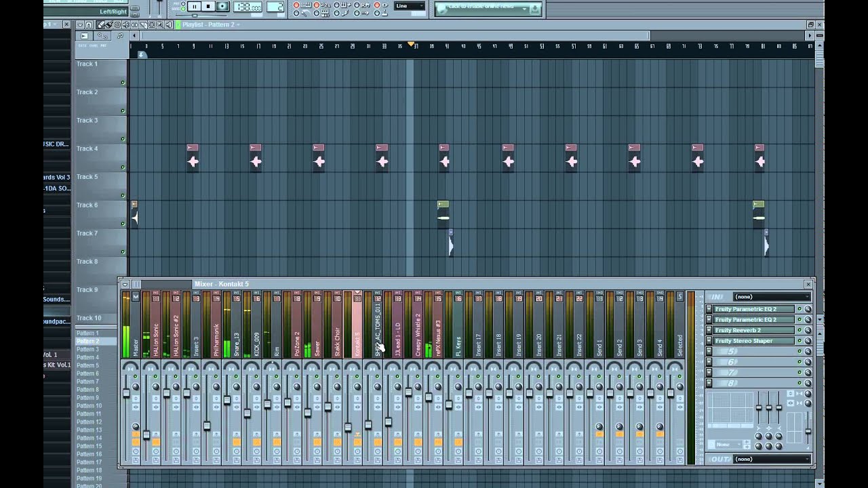This screenshot has height=488, width=868.
Task: Click the Kontakt 5 track volume fader
Action: pos(348,427)
